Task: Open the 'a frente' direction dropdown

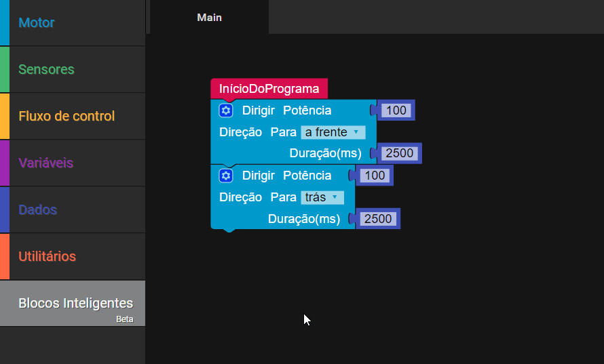Action: 333,132
